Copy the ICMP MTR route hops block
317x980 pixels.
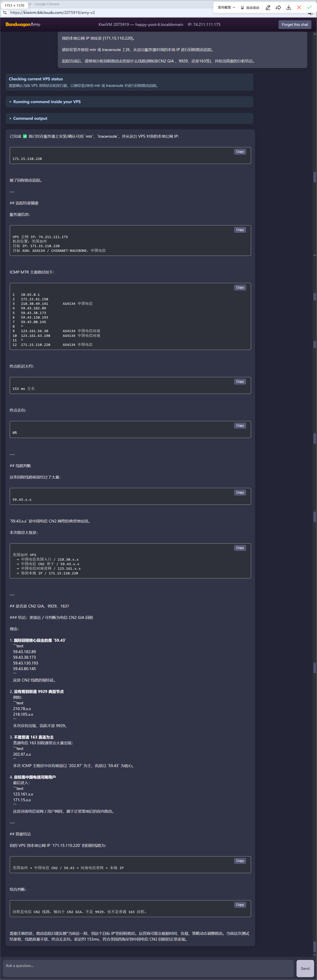240,288
